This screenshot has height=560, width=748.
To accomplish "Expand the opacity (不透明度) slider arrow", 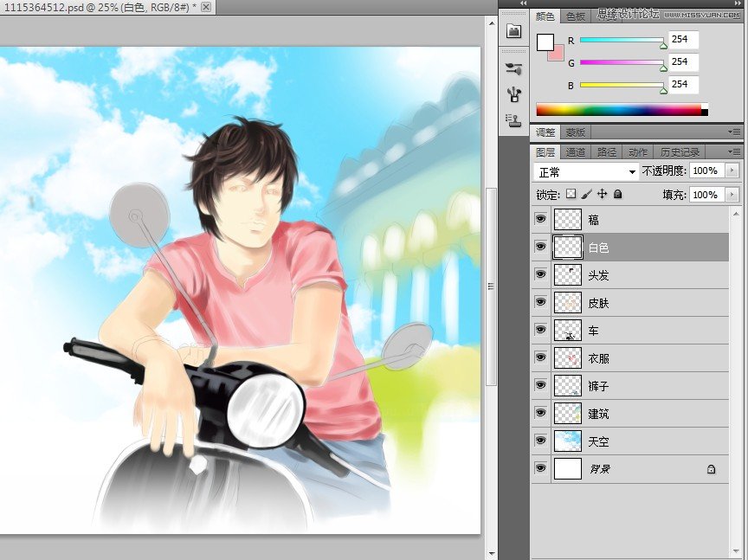I will [x=733, y=171].
